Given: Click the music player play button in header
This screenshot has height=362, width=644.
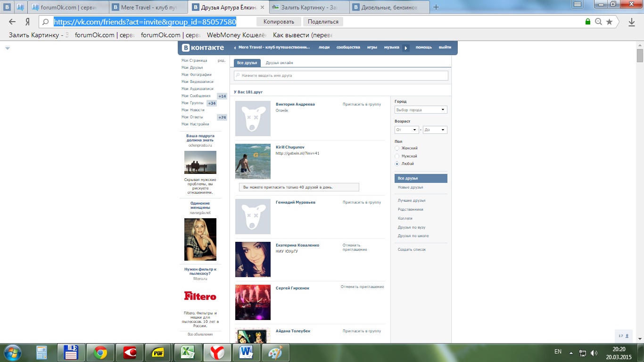Looking at the screenshot, I should tap(406, 48).
